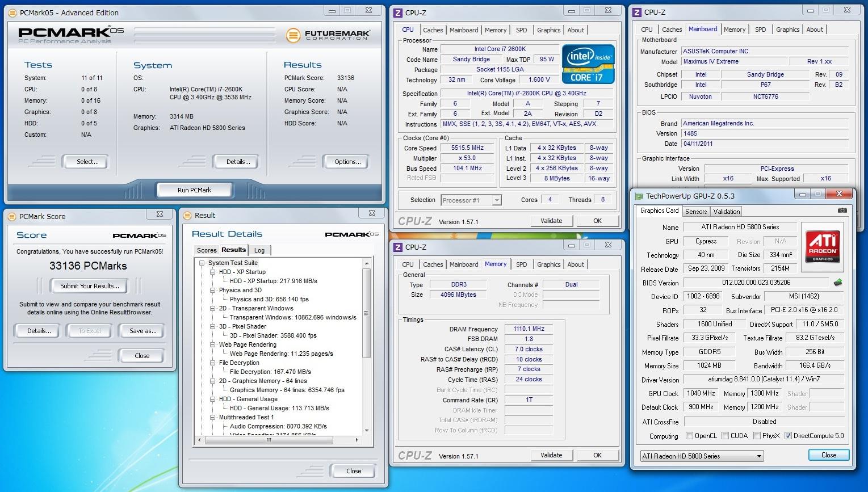The image size is (868, 492).
Task: Click OK in the CPU-Z CPU window
Action: [597, 221]
